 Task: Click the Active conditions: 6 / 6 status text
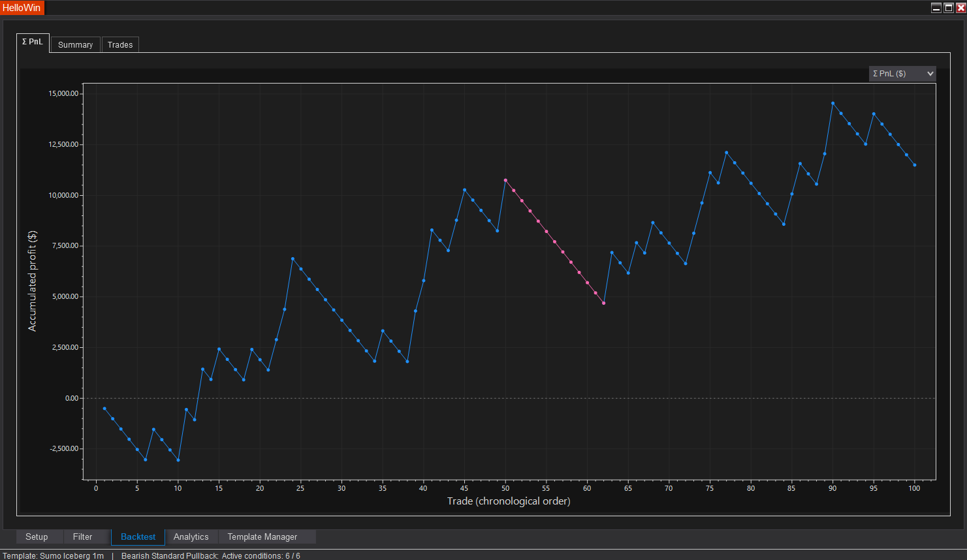[261, 555]
